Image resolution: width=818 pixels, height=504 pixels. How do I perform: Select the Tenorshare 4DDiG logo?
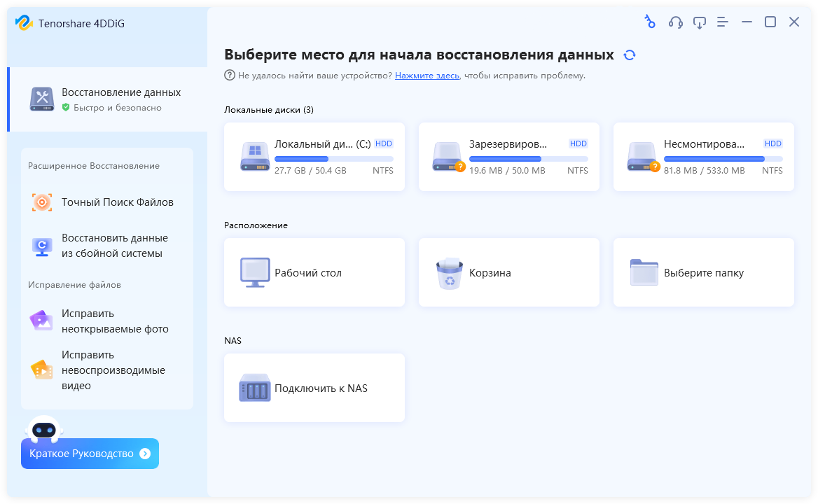(25, 23)
